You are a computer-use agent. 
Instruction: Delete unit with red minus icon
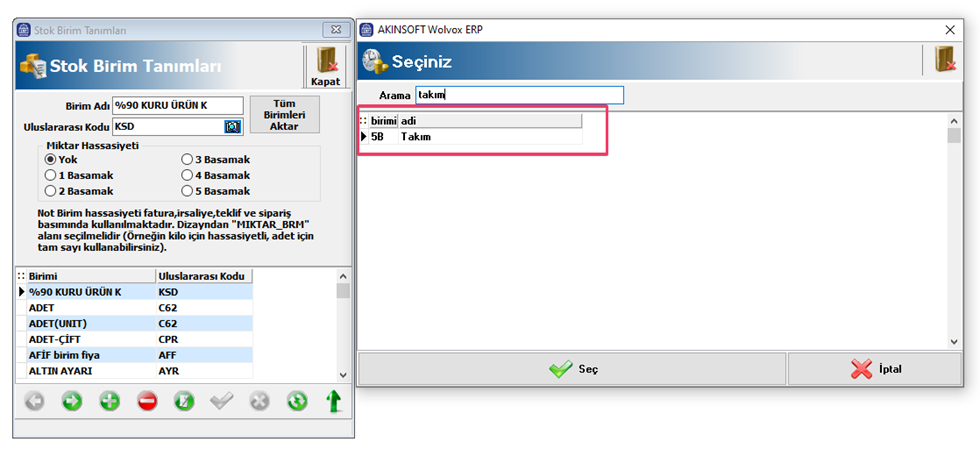[147, 402]
